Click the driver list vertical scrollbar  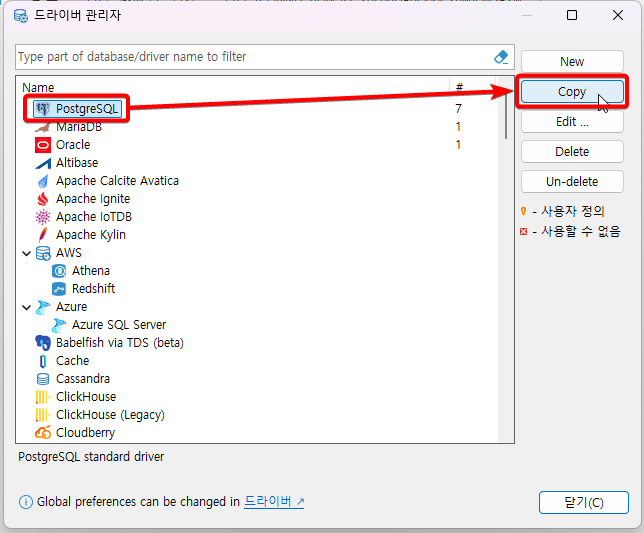tap(506, 119)
